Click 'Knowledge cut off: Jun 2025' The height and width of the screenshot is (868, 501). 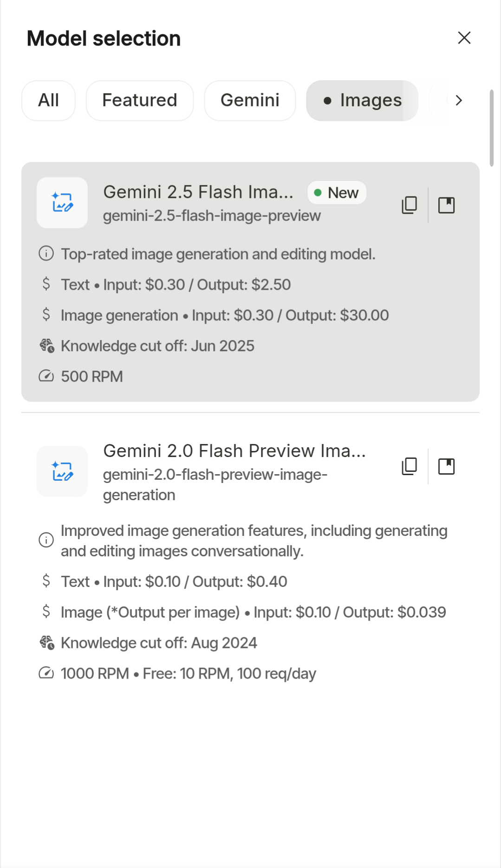[157, 346]
